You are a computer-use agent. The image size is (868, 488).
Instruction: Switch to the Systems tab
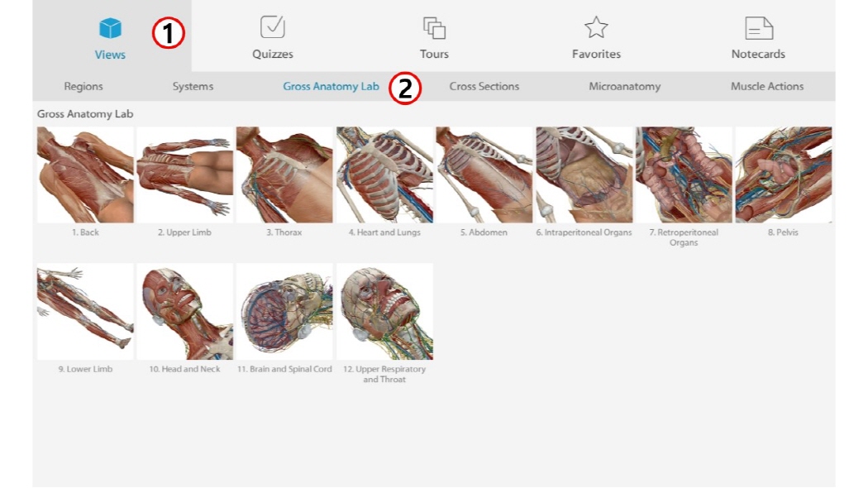tap(193, 86)
